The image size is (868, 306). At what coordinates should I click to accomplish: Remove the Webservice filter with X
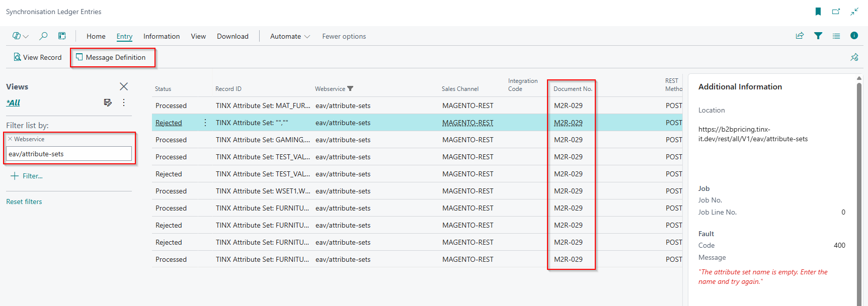pos(10,139)
